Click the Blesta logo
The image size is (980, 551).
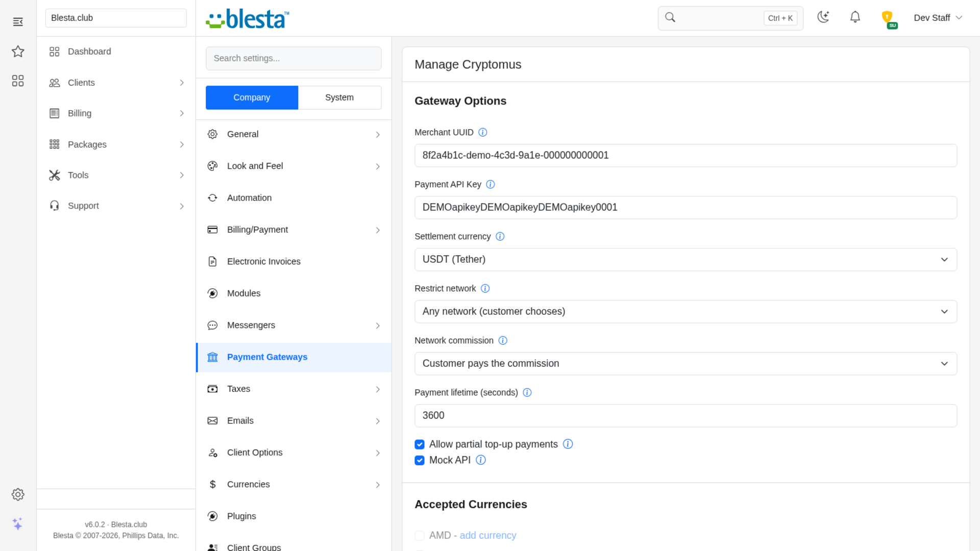(248, 19)
